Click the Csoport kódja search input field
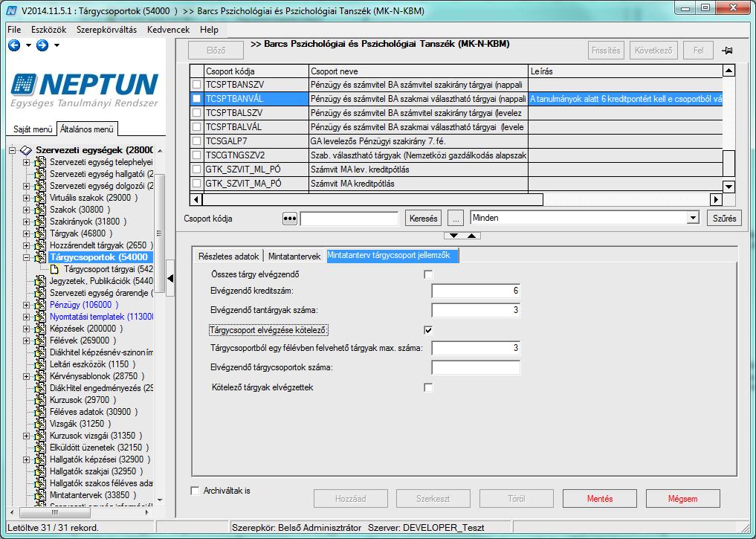Viewport: 756px width, 539px height. pos(349,219)
